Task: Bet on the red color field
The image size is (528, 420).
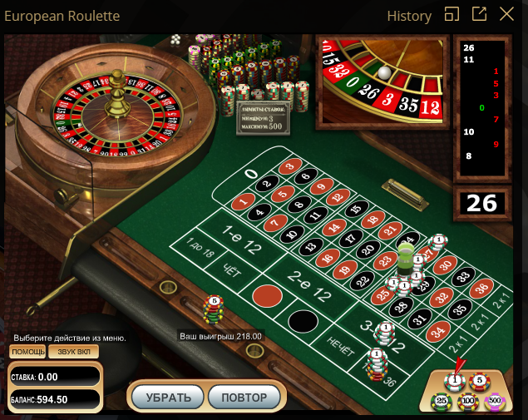Action: (268, 296)
